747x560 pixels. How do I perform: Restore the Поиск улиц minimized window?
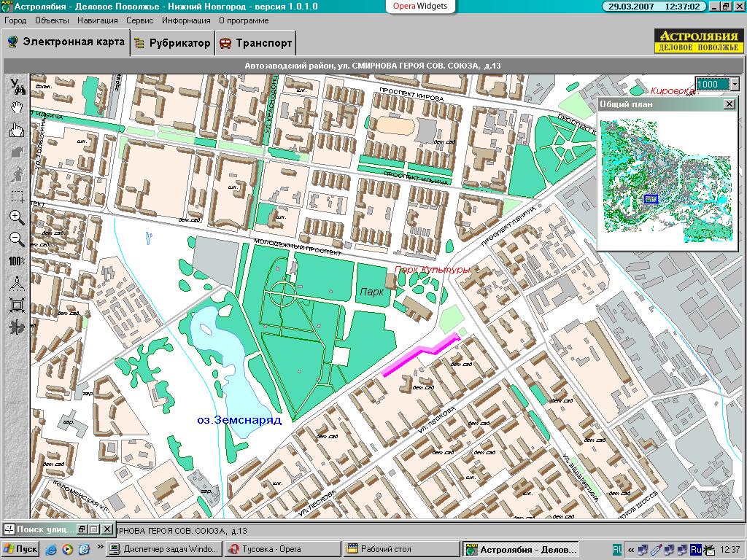click(x=82, y=529)
